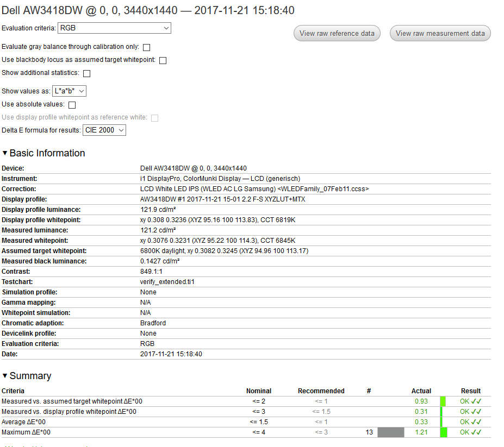The height and width of the screenshot is (447, 504).
Task: Click the Correction value LCD White LED IPS
Action: 254,189
